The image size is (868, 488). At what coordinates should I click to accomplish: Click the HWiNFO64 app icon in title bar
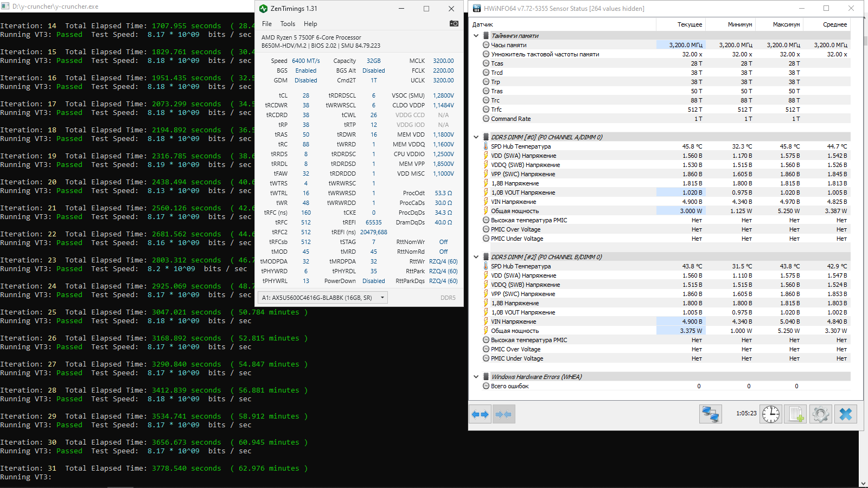pos(477,9)
